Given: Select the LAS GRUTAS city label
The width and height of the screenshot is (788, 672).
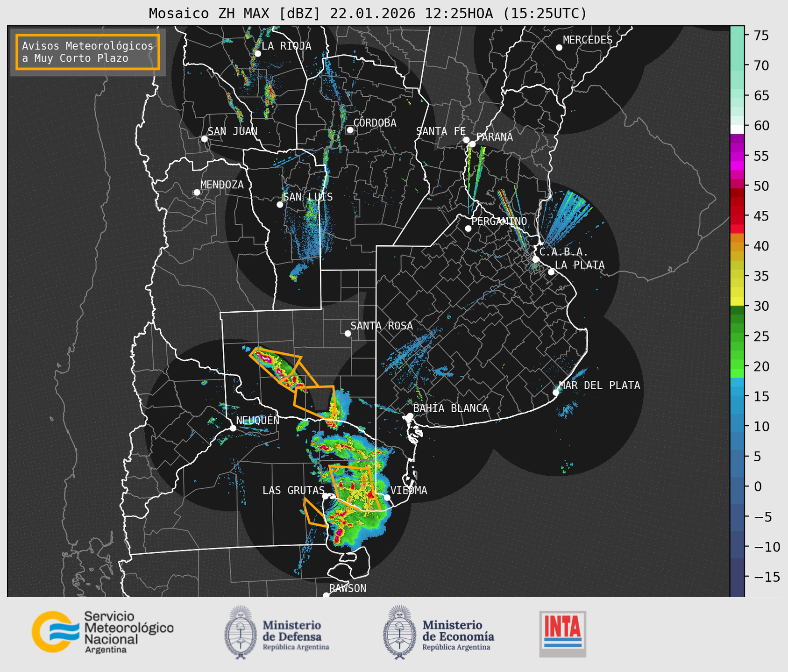Looking at the screenshot, I should 293,490.
